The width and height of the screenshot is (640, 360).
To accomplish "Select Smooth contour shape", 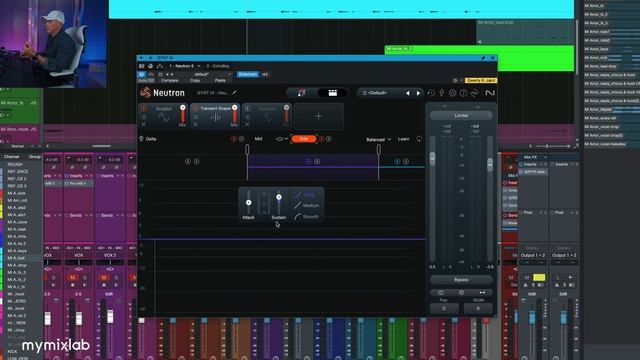I will (x=307, y=217).
